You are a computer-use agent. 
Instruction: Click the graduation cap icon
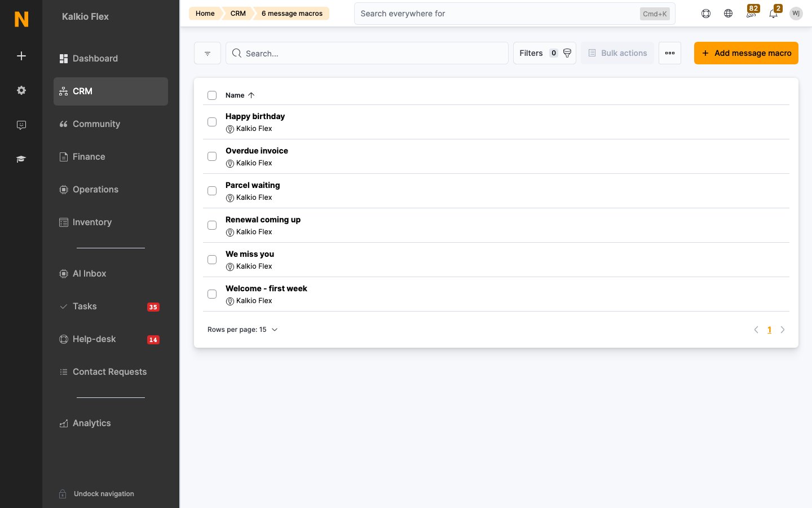coord(21,159)
